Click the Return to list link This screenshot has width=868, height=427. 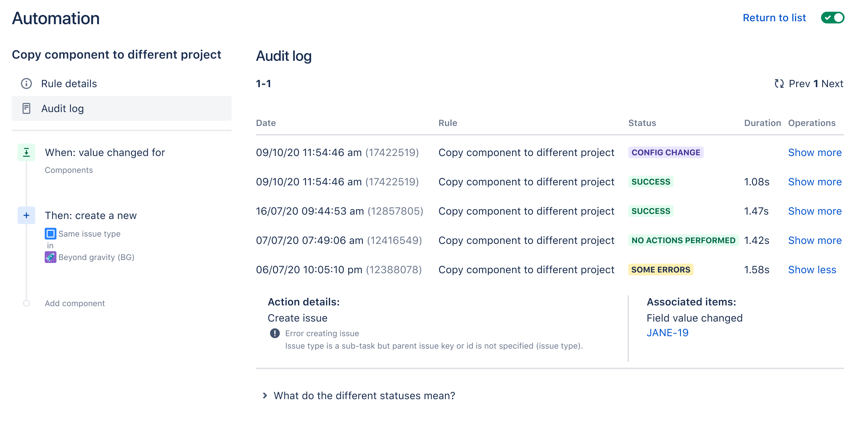coord(773,17)
